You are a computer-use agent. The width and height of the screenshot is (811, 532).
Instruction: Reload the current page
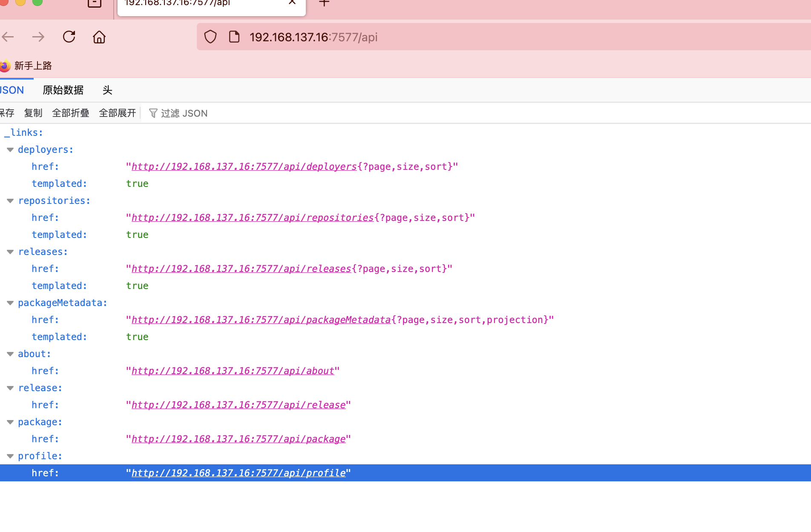coord(69,37)
